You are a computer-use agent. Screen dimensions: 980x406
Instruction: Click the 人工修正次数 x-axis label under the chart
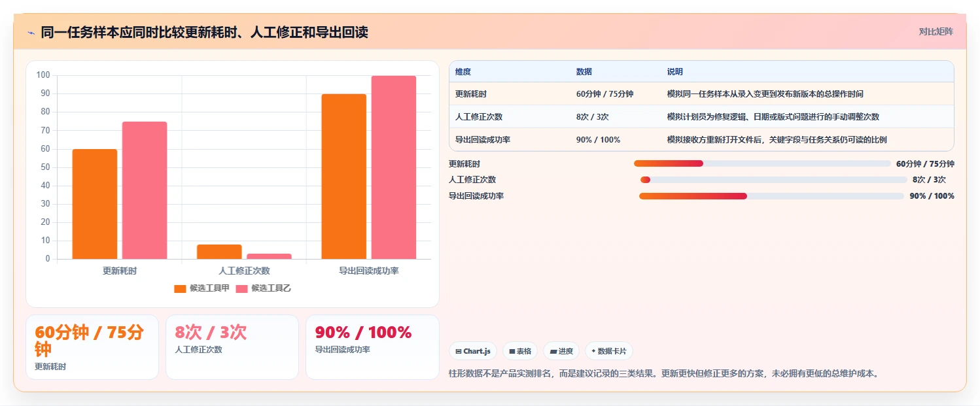244,271
